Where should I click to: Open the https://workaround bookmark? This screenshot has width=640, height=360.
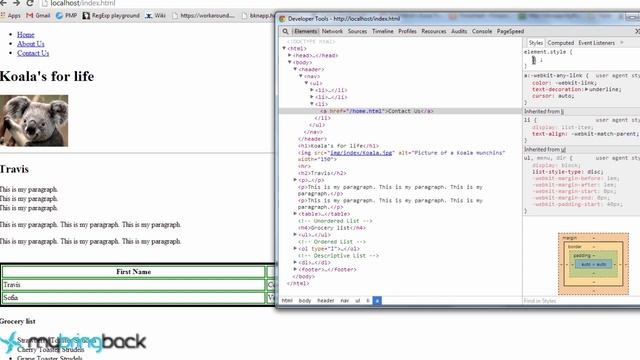point(204,16)
